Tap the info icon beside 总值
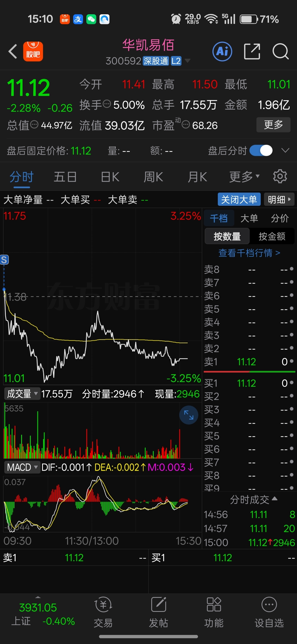Image resolution: width=297 pixels, height=644 pixels. (x=34, y=124)
